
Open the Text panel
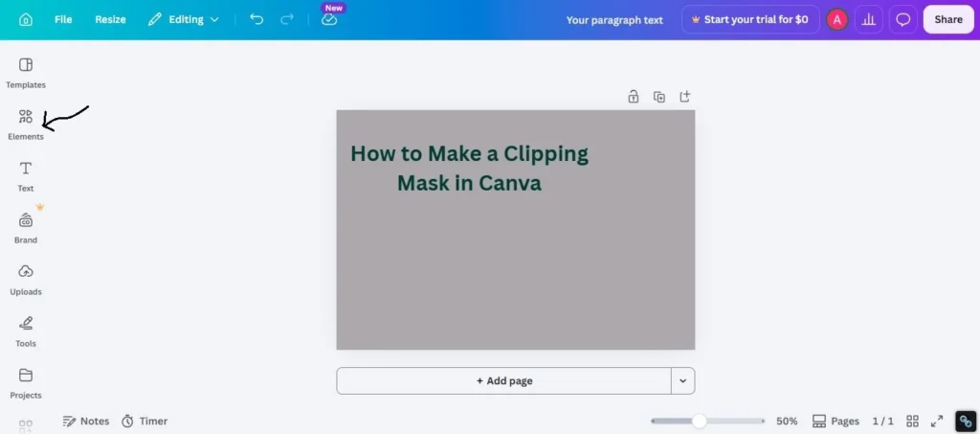[26, 176]
